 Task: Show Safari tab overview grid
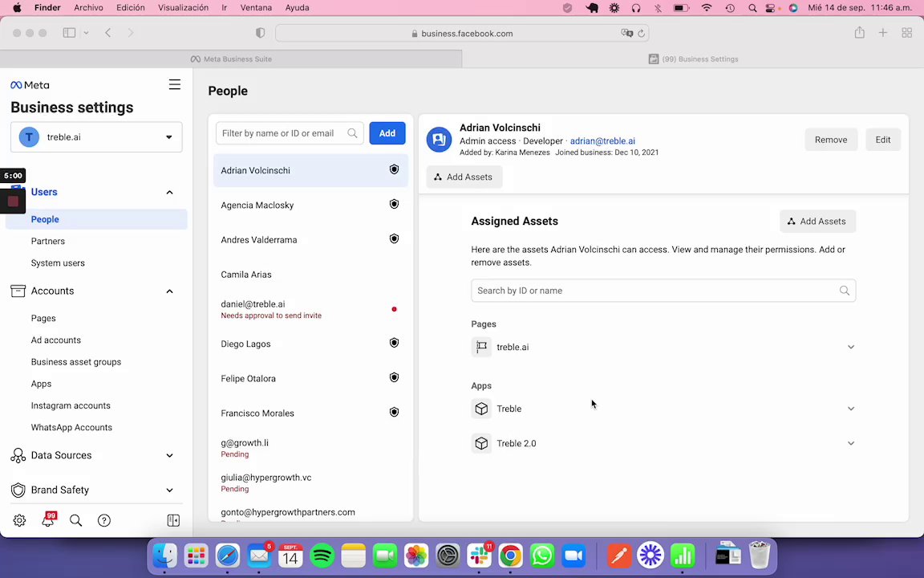tap(907, 33)
